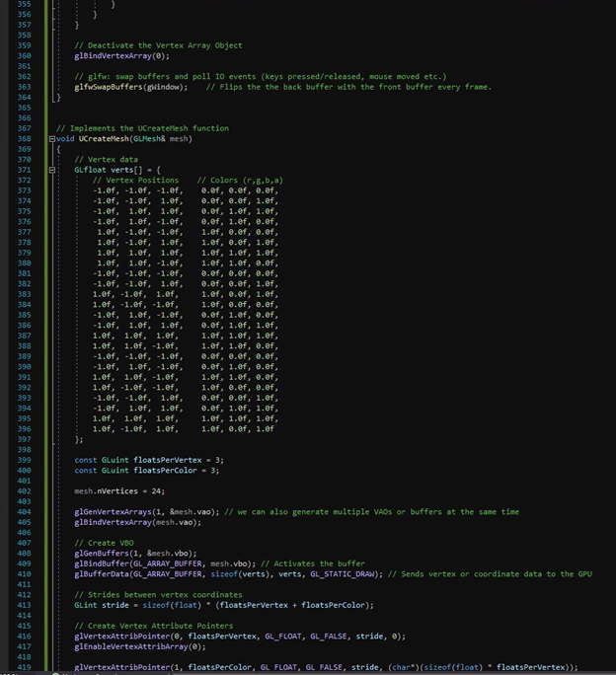This screenshot has width=616, height=675.
Task: Click the '// Strides between vertex coordinates' comment
Action: point(158,594)
